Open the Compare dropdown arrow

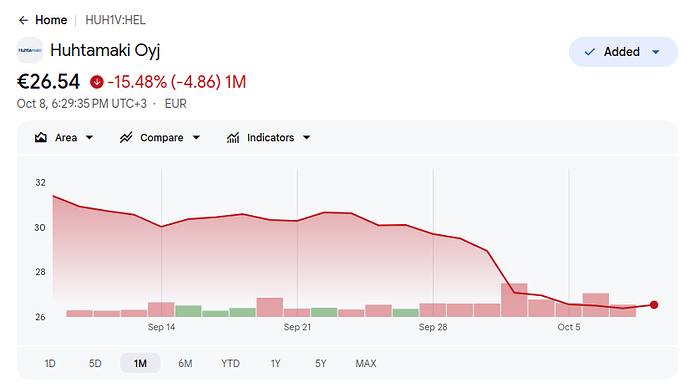tap(196, 137)
